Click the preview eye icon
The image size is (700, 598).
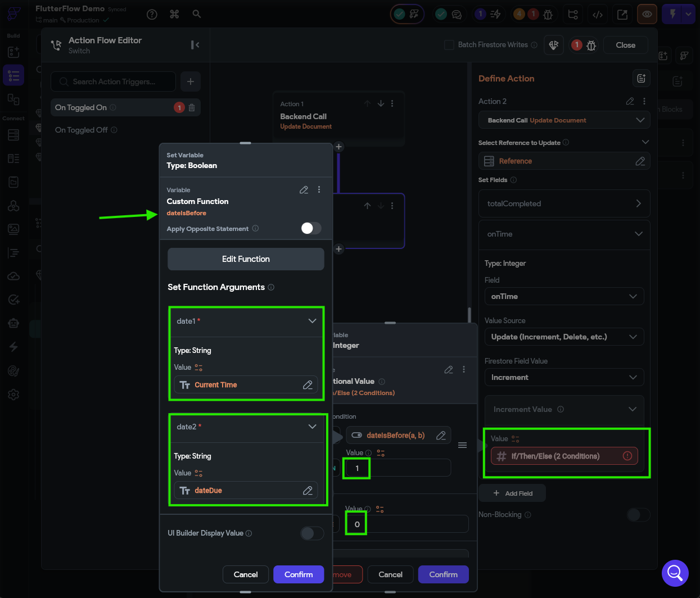(x=647, y=15)
